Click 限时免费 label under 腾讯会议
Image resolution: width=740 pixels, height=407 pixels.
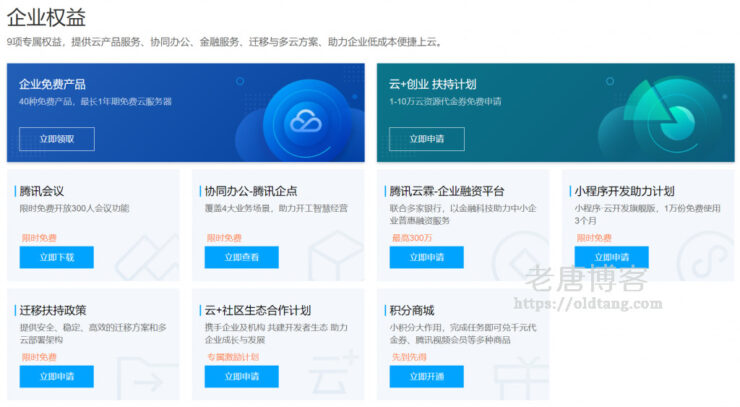point(39,238)
